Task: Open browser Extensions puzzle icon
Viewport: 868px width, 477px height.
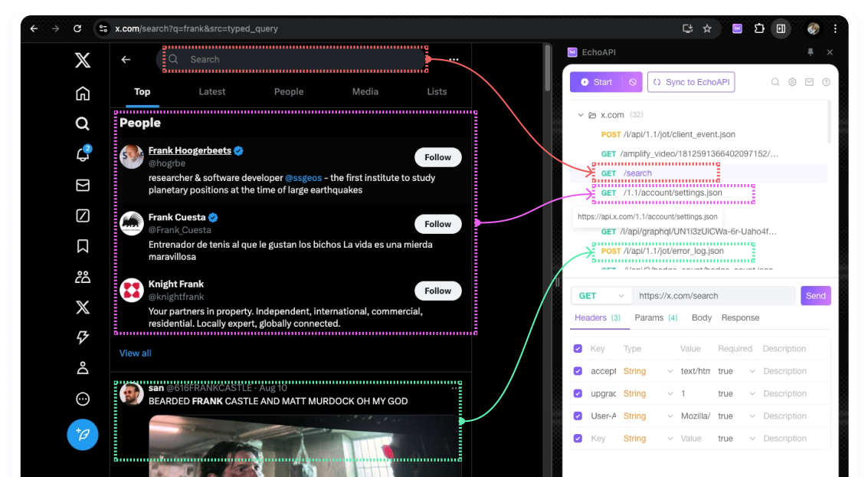Action: (x=759, y=28)
